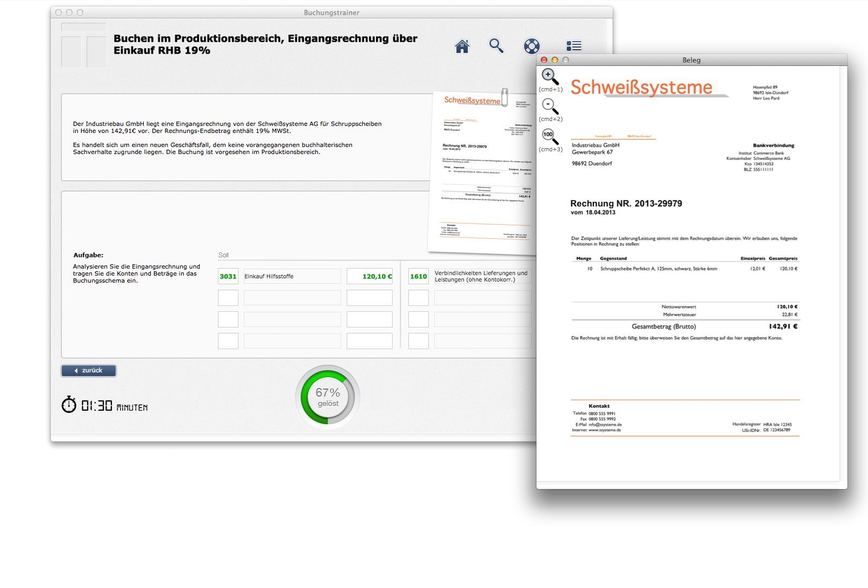Click the second empty Haben account number box
This screenshot has width=868, height=588.
[x=419, y=298]
